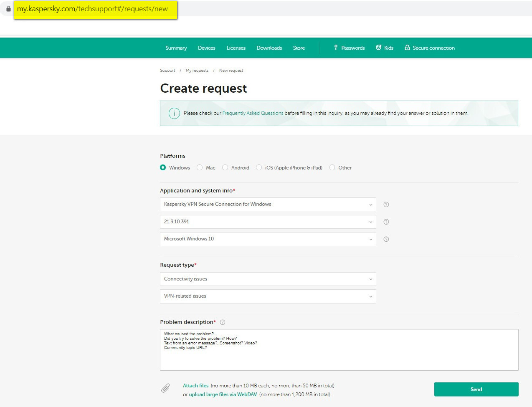Click the paperclip attachment icon
The image size is (532, 407).
point(165,388)
